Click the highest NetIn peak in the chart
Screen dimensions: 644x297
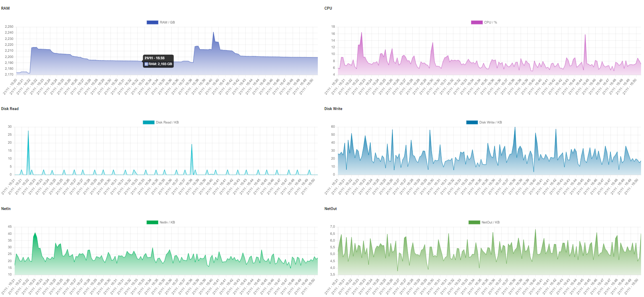(x=35, y=233)
